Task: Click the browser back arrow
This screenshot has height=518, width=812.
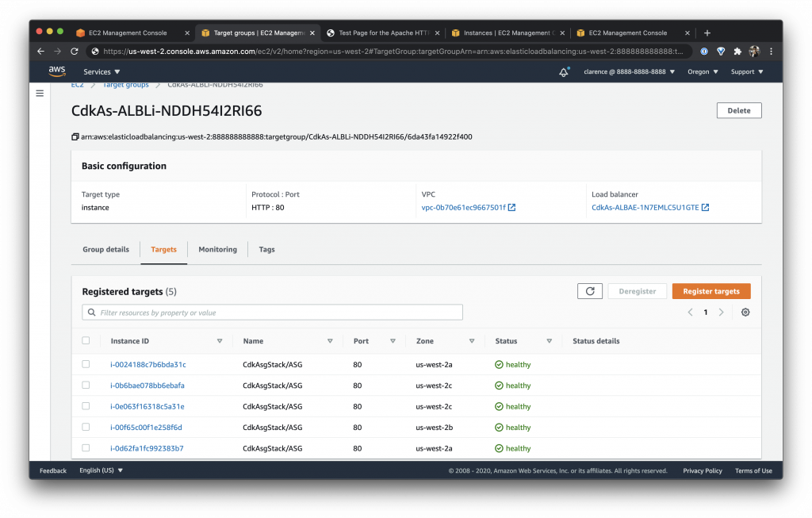Action: 41,52
